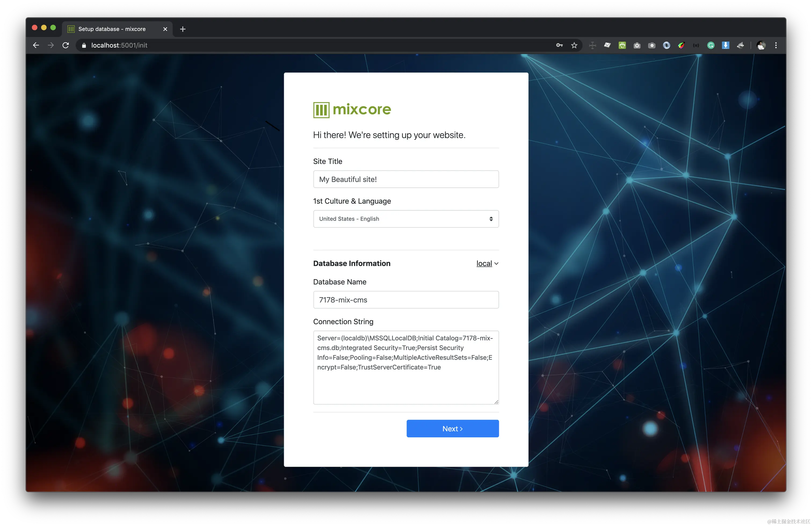Click the Grammarly extension icon
The image size is (812, 526).
coord(711,45)
